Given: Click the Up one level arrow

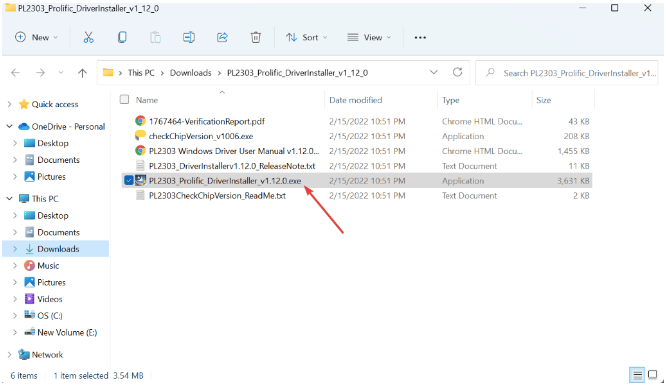Looking at the screenshot, I should pyautogui.click(x=82, y=73).
